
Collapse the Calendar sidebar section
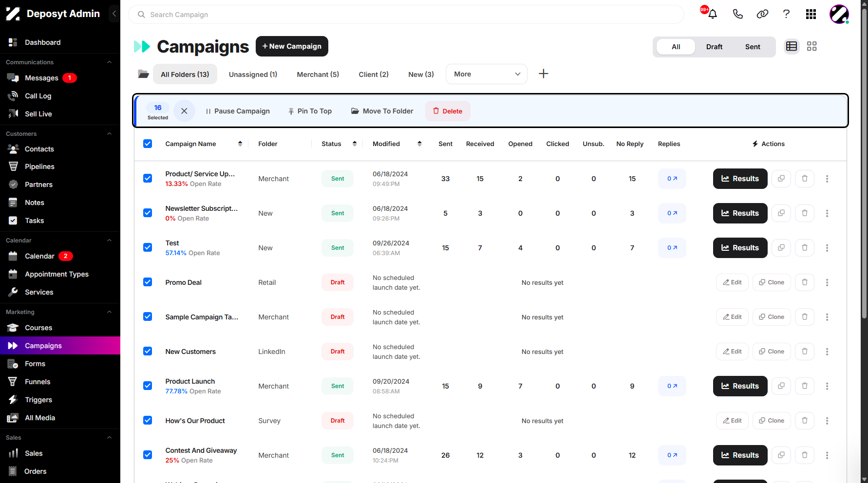pos(110,241)
